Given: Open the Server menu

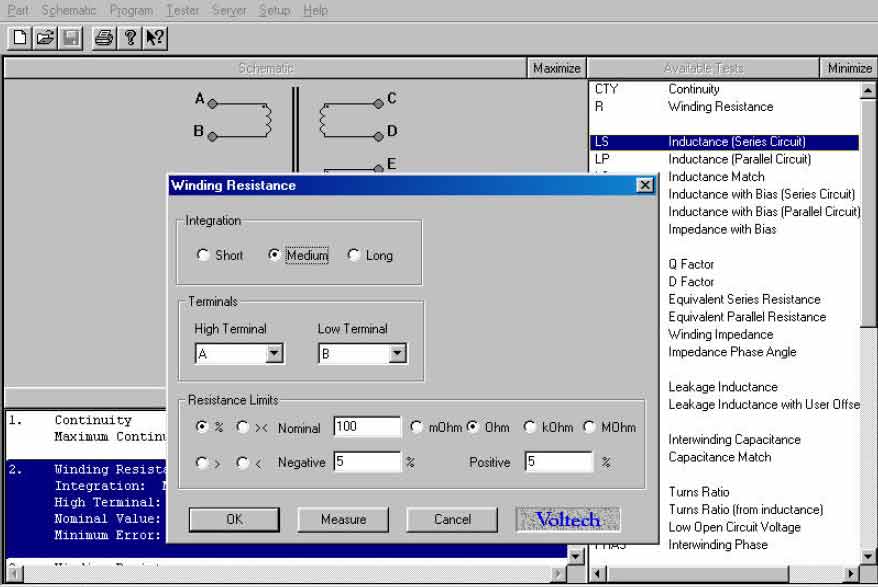Looking at the screenshot, I should (229, 10).
